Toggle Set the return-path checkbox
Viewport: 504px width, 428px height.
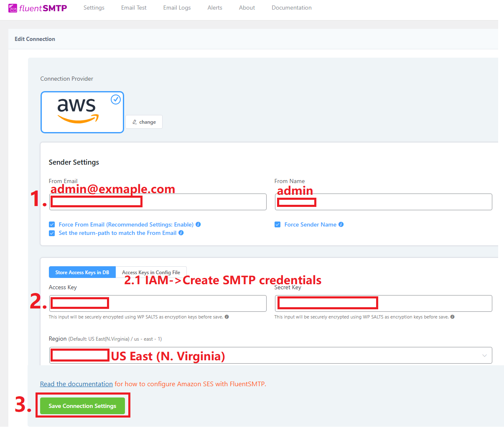[x=52, y=233]
